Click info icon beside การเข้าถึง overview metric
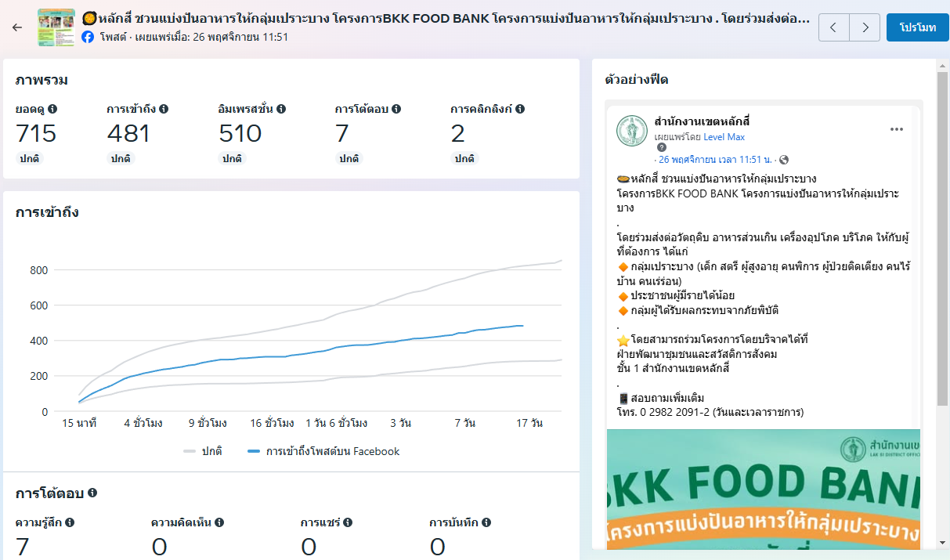 [x=164, y=109]
